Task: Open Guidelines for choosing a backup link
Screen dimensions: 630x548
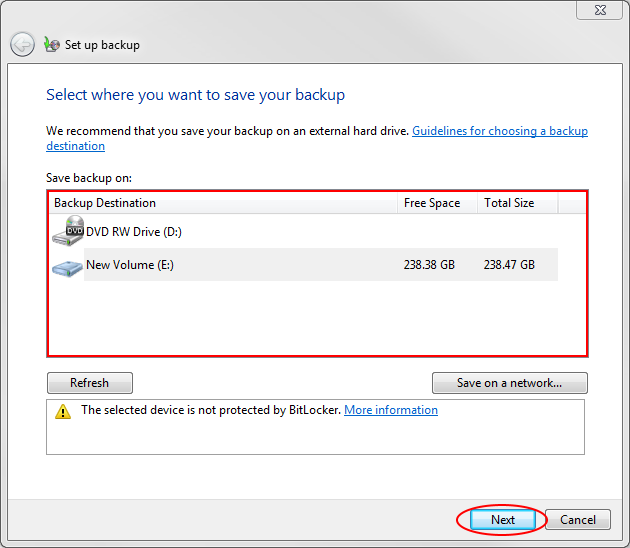Action: 500,131
